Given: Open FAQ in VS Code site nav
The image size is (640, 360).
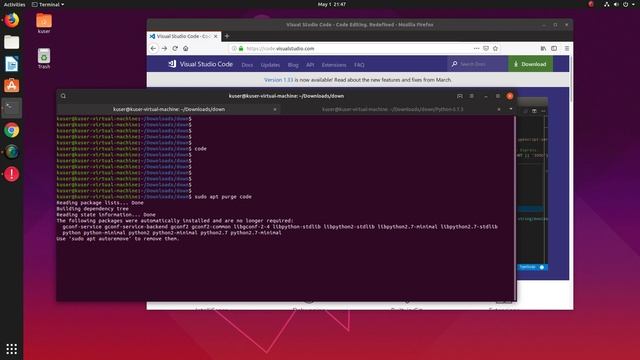Looking at the screenshot, I should click(x=359, y=64).
